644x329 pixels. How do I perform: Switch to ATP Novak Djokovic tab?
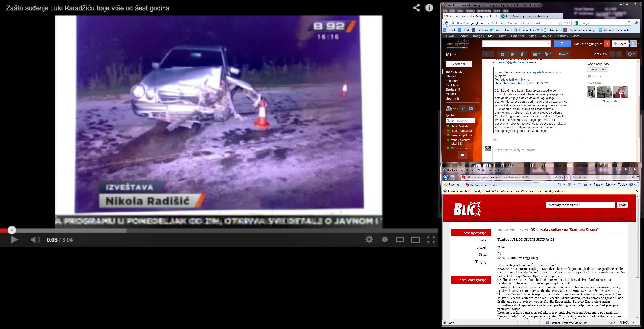[528, 16]
